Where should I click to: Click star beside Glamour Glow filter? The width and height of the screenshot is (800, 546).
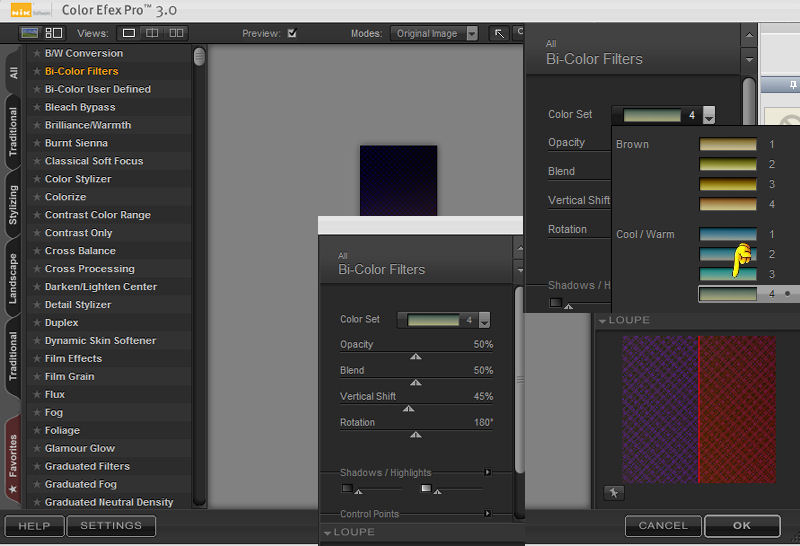point(37,449)
